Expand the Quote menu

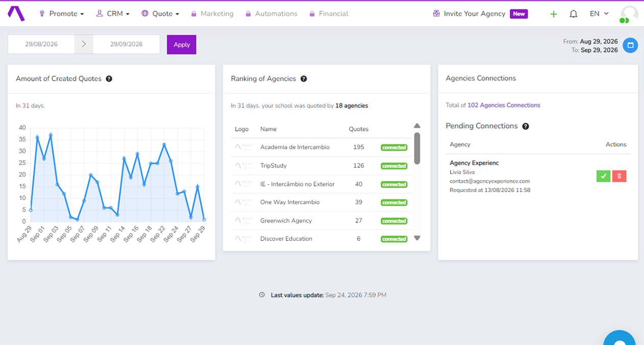[160, 14]
